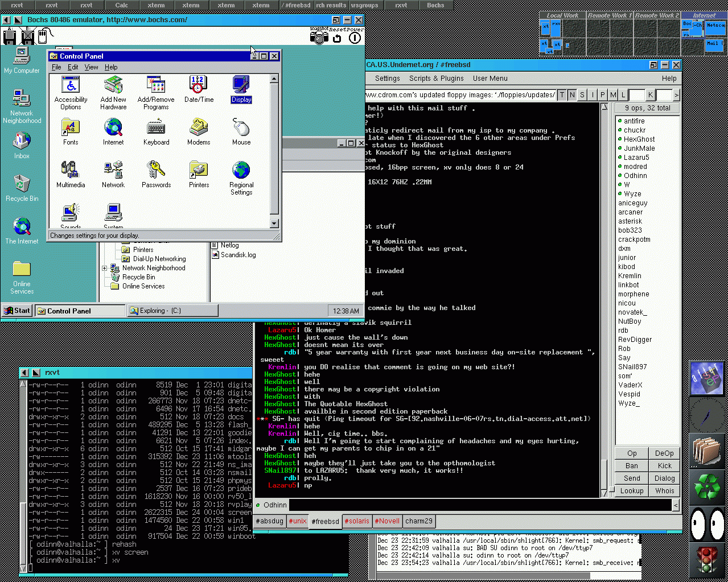Click Exploring - (C:) taskbar button
Image resolution: width=728 pixels, height=582 pixels.
coord(172,311)
